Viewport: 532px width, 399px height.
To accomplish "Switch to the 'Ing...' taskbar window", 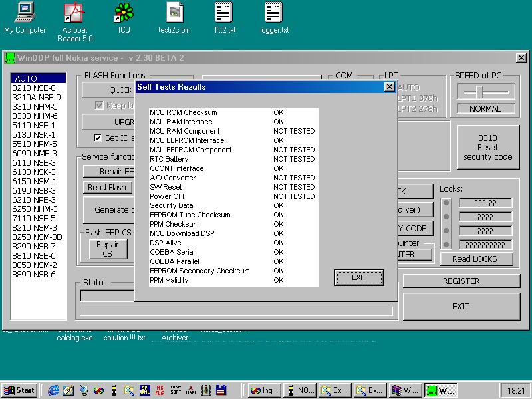I will [x=265, y=390].
